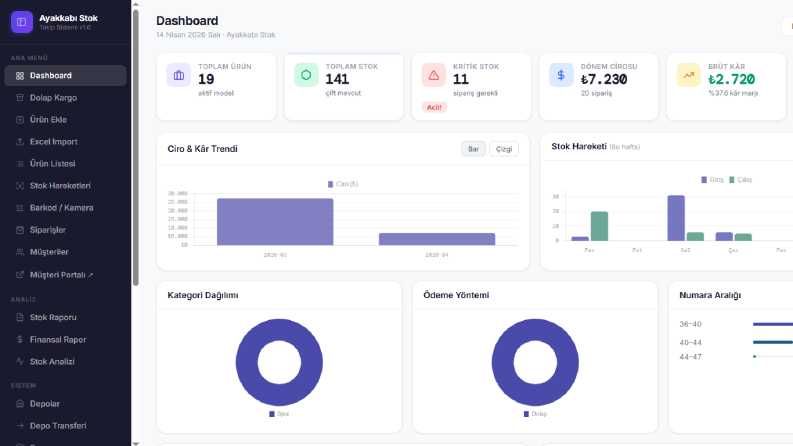Click the Brüt Kâr trend arrow icon
The height and width of the screenshot is (446, 793).
click(x=688, y=75)
